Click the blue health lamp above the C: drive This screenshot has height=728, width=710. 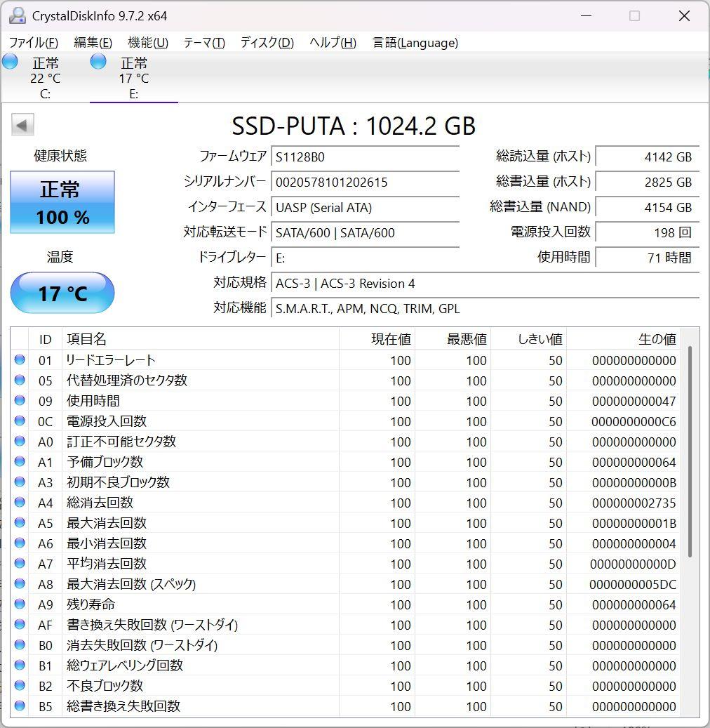(x=10, y=62)
